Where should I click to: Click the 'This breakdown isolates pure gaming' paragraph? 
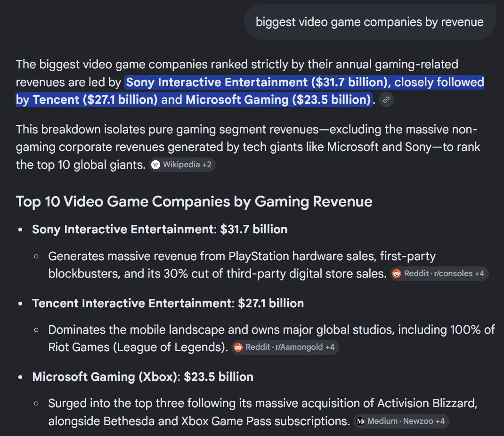248,147
